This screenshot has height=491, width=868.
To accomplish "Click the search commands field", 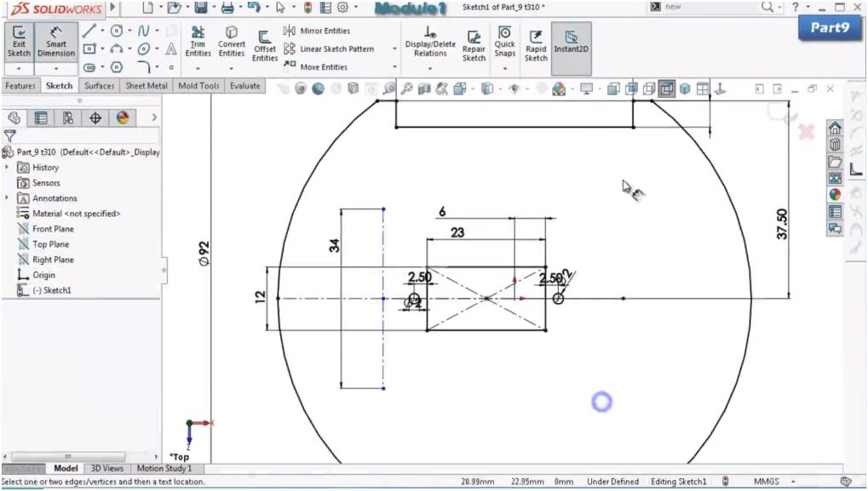I will [x=709, y=7].
